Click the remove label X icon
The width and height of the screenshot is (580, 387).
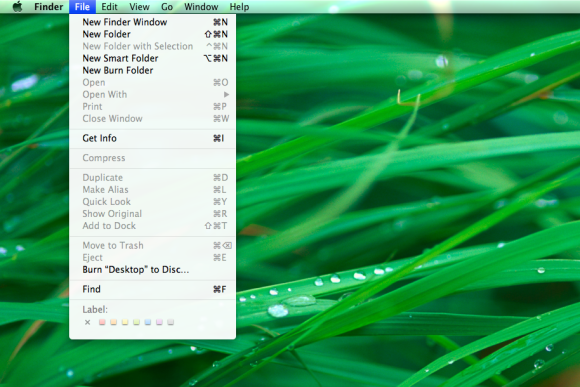coord(87,322)
